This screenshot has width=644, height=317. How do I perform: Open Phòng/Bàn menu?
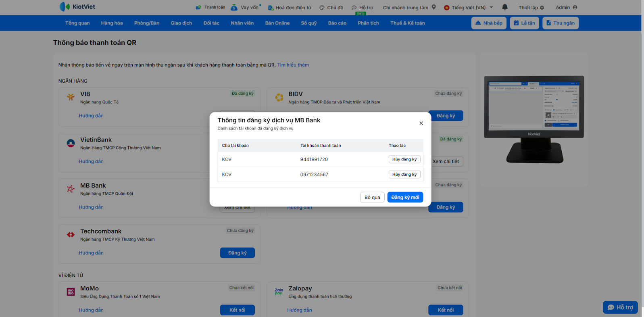point(147,23)
